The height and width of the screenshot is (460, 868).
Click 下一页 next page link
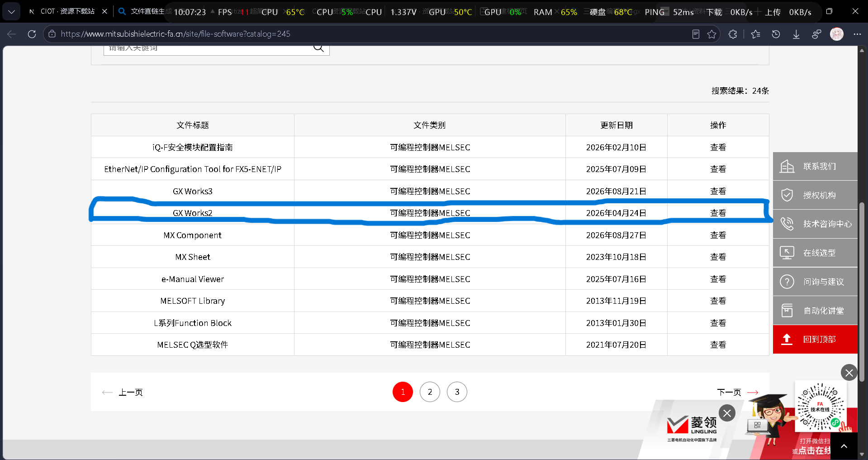738,392
